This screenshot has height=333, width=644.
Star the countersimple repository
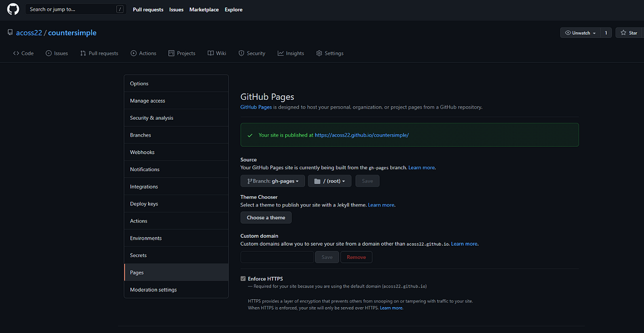pos(628,32)
